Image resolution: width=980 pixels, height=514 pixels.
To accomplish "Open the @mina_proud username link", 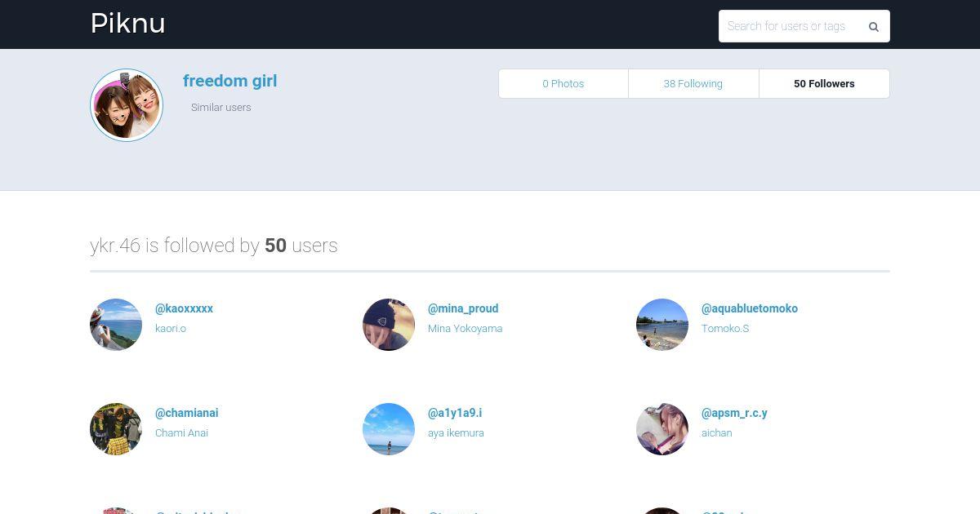I will (463, 308).
